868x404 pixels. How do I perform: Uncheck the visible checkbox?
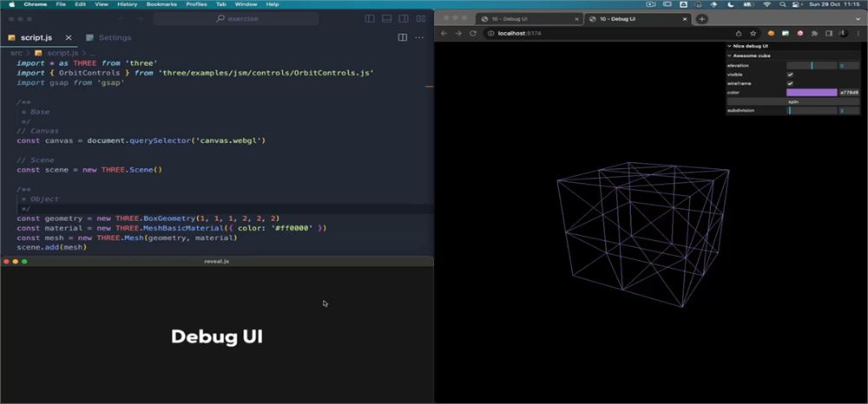tap(790, 75)
